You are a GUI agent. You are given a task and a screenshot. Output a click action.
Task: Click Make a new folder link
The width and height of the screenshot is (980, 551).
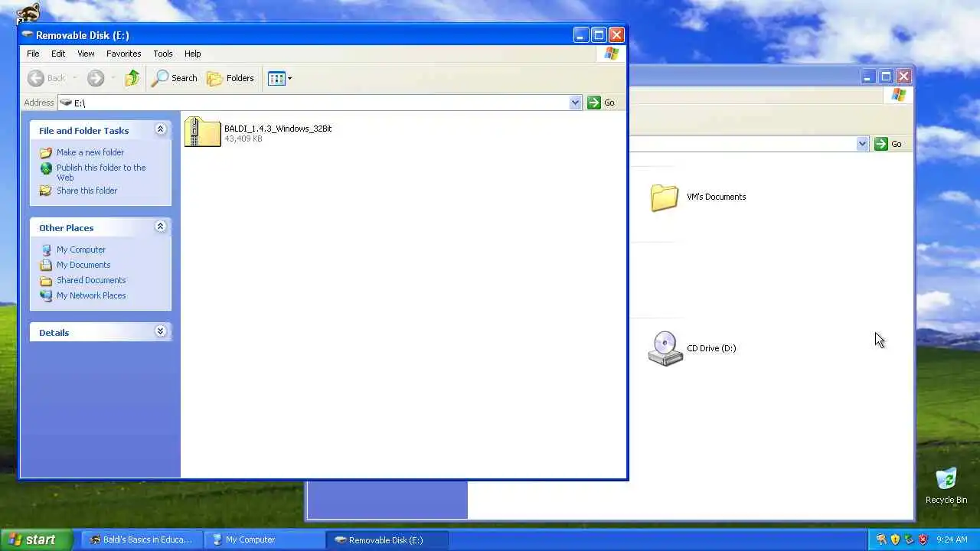tap(90, 152)
